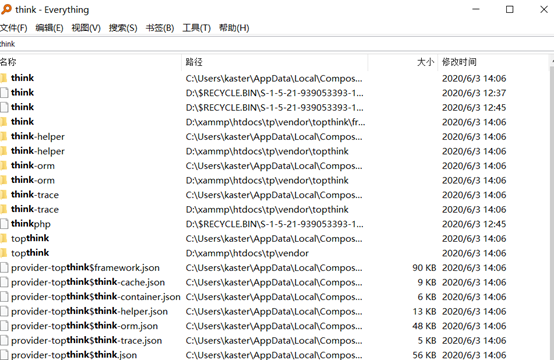Open the 工具(T) menu
The height and width of the screenshot is (360, 554).
point(196,28)
